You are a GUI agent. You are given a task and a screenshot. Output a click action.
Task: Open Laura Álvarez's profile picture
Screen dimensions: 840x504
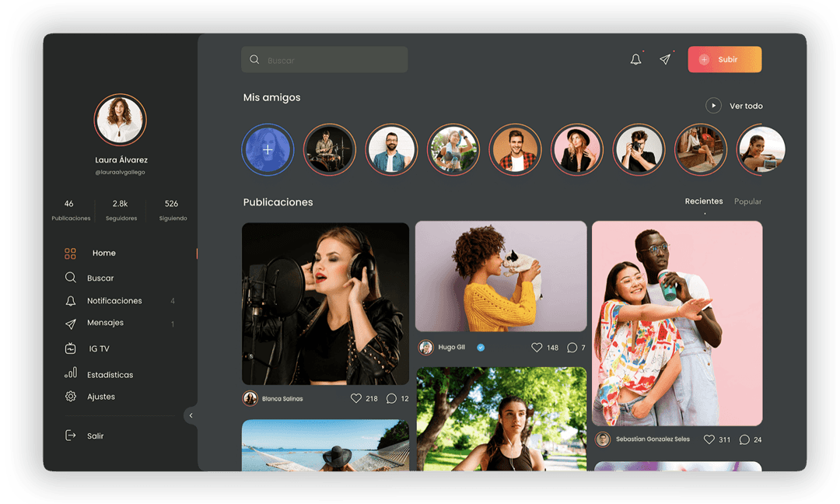click(121, 120)
